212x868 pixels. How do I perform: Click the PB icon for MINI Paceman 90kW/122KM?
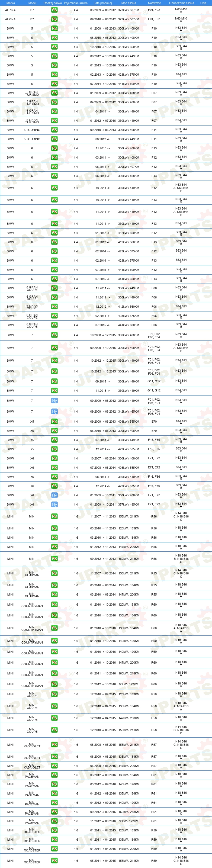[x=54, y=821]
